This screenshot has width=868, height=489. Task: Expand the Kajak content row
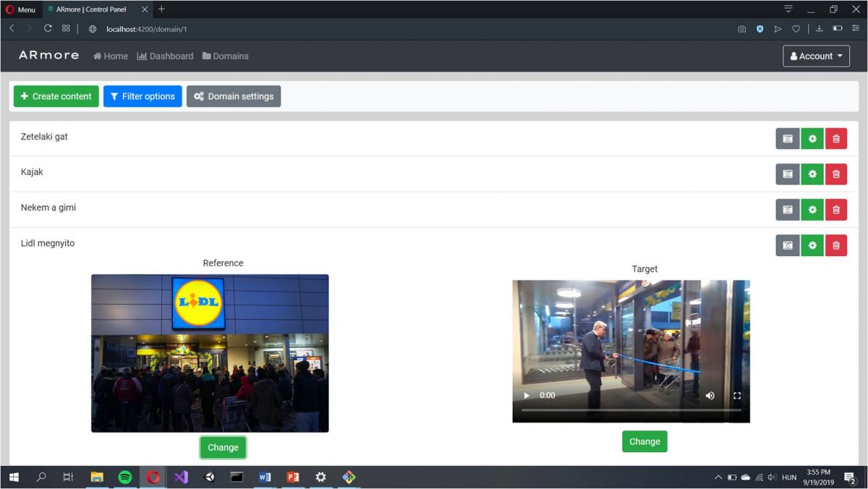32,172
